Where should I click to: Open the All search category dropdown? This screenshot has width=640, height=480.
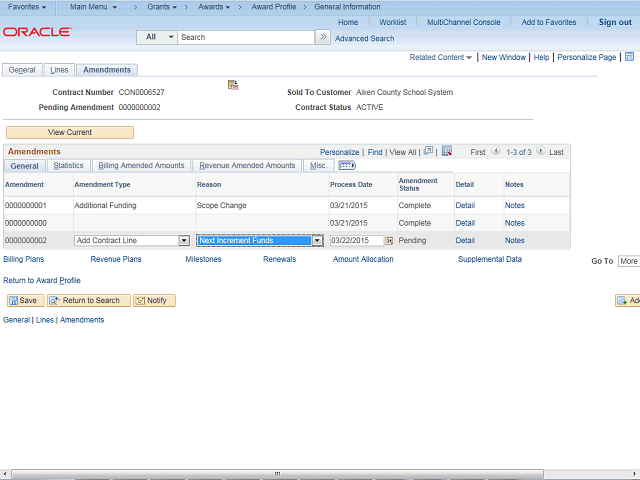pos(157,37)
